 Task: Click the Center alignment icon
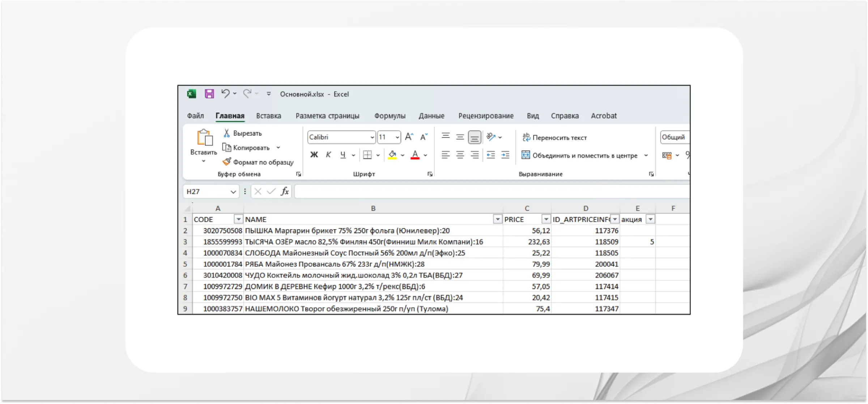[x=460, y=155]
